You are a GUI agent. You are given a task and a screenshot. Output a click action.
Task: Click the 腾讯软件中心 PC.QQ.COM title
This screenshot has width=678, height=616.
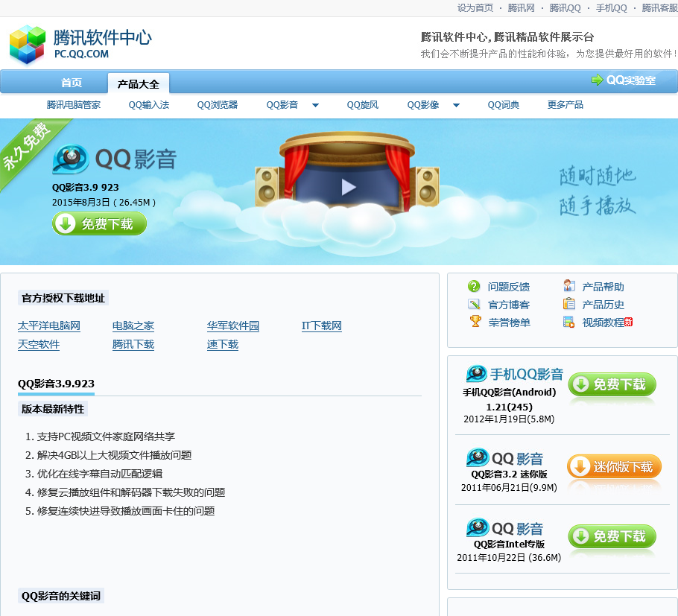point(103,44)
